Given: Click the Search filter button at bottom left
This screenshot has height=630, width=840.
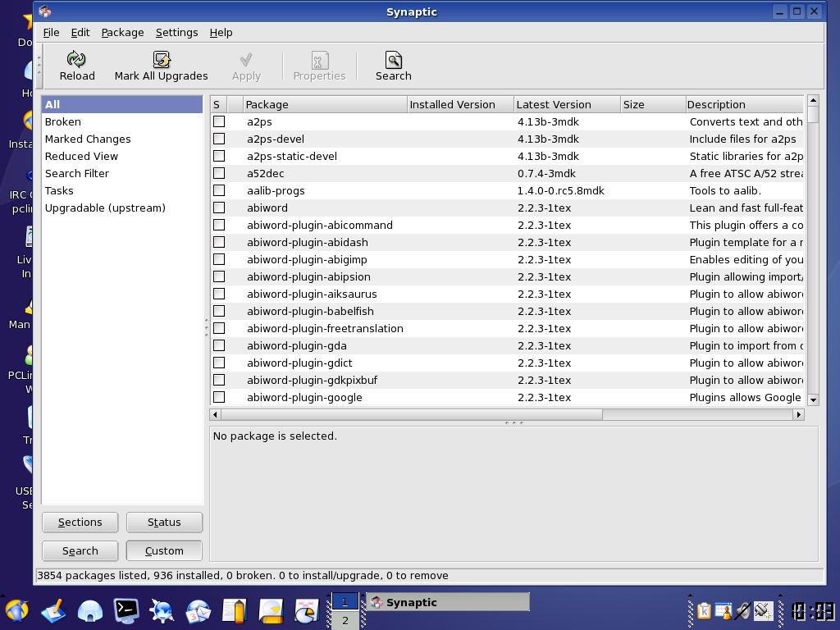Looking at the screenshot, I should click(80, 550).
